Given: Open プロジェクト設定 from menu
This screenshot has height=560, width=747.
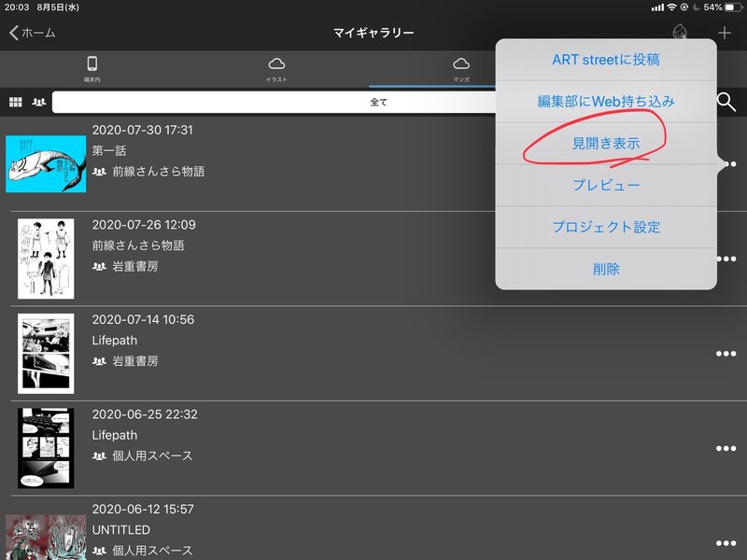Looking at the screenshot, I should point(606,227).
